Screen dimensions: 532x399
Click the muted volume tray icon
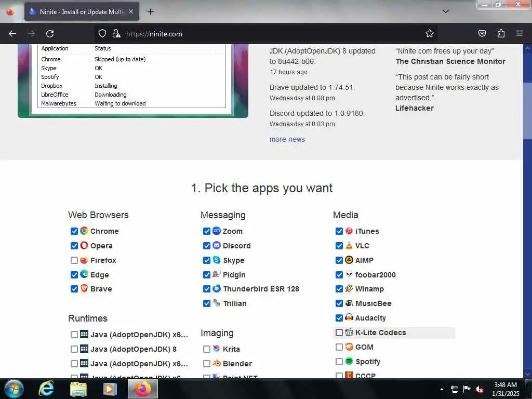pos(480,390)
